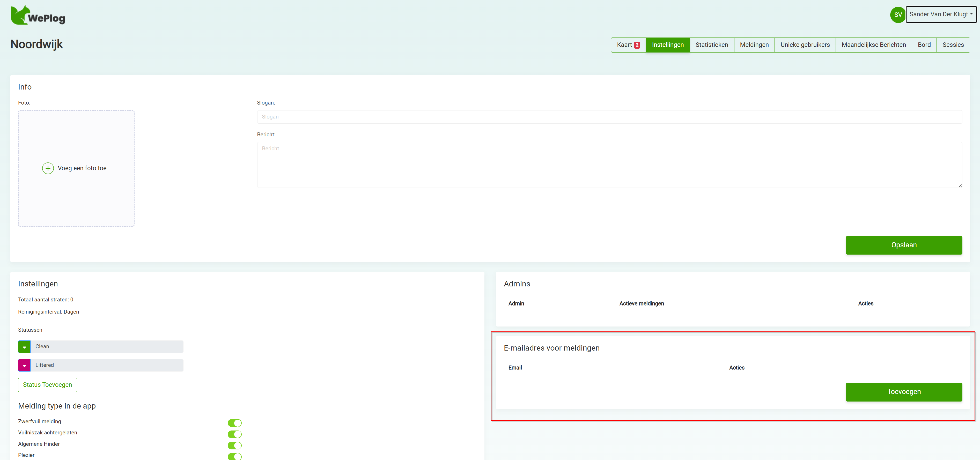Click the Toevoegen email button
The image size is (980, 460).
(x=904, y=392)
